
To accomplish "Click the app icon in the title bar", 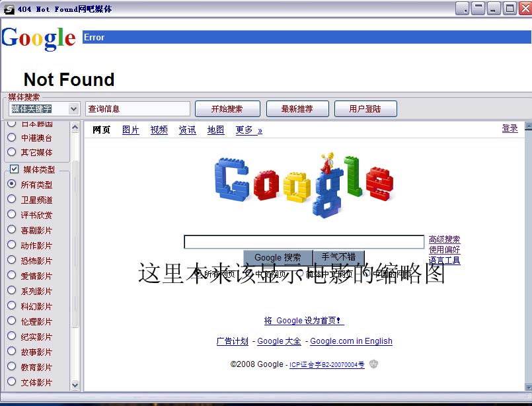I will pos(9,9).
